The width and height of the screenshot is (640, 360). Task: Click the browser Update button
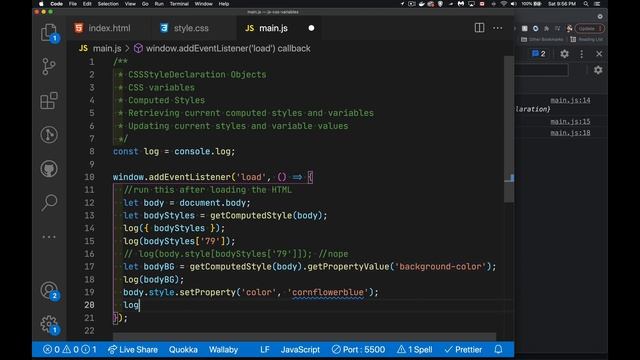589,29
